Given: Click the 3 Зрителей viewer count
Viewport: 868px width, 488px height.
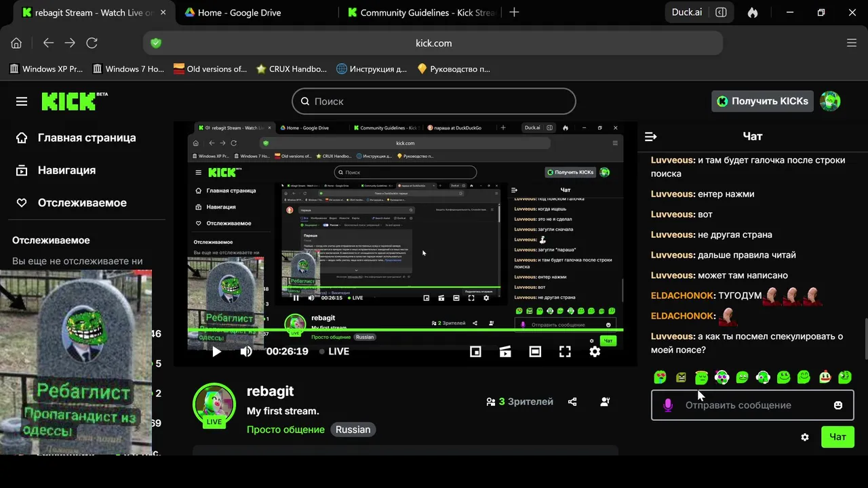Looking at the screenshot, I should pos(519,401).
